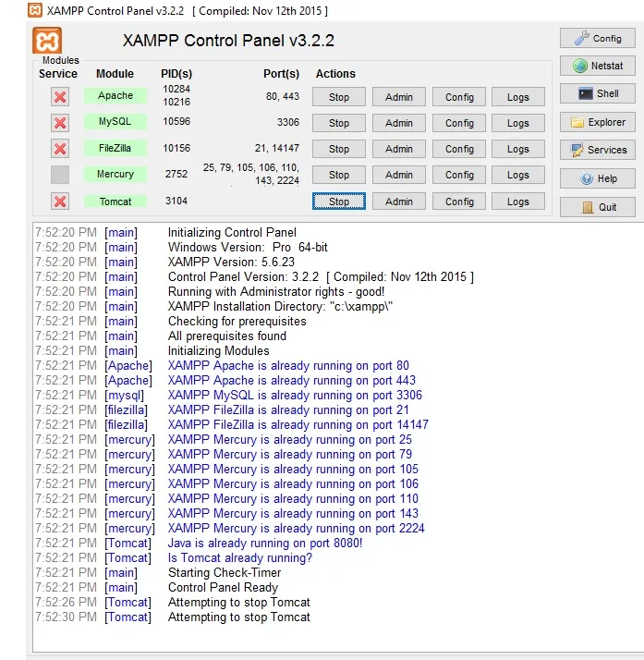The height and width of the screenshot is (660, 644).
Task: Click FileZilla PID 10156
Action: pyautogui.click(x=176, y=148)
